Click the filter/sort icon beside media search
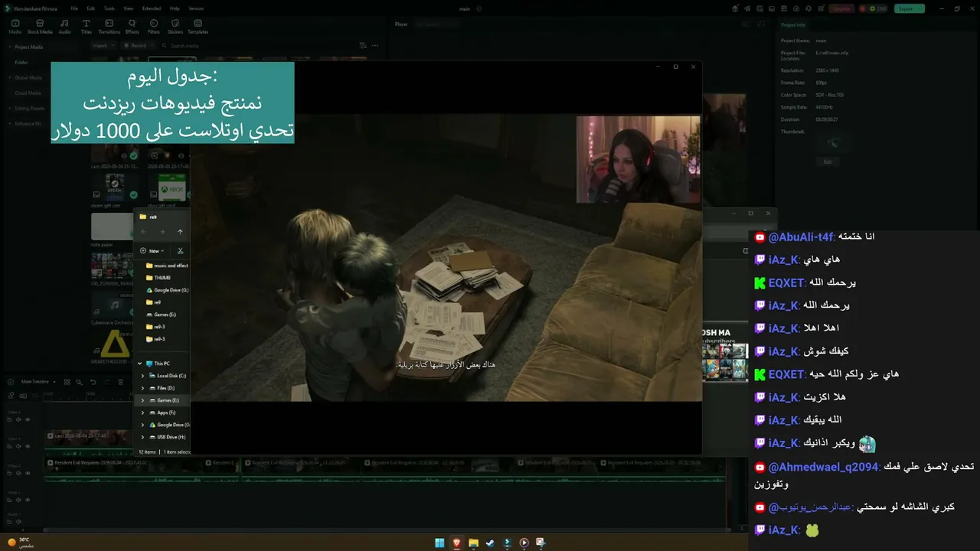Image resolution: width=980 pixels, height=551 pixels. (363, 45)
